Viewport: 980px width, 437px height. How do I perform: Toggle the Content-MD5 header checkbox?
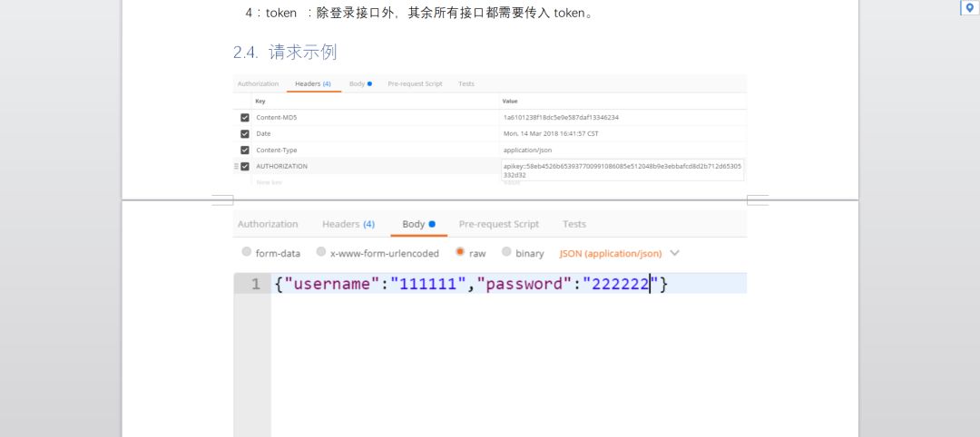click(x=244, y=117)
